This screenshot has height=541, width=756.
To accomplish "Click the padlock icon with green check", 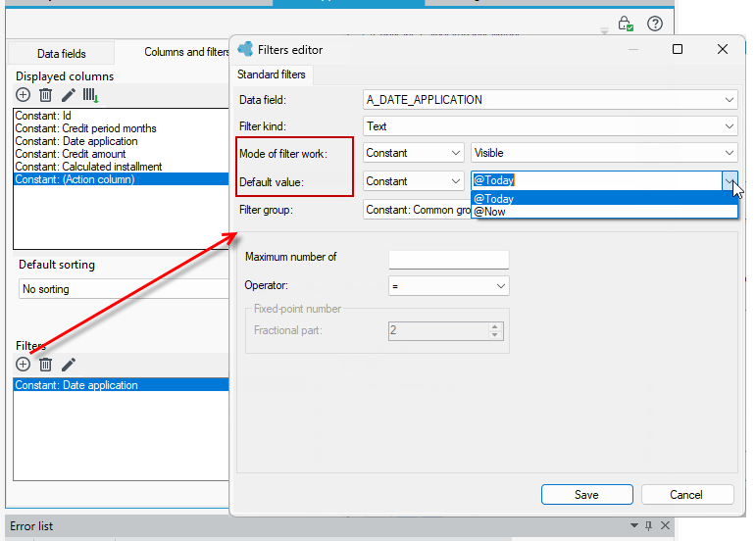I will [x=626, y=24].
